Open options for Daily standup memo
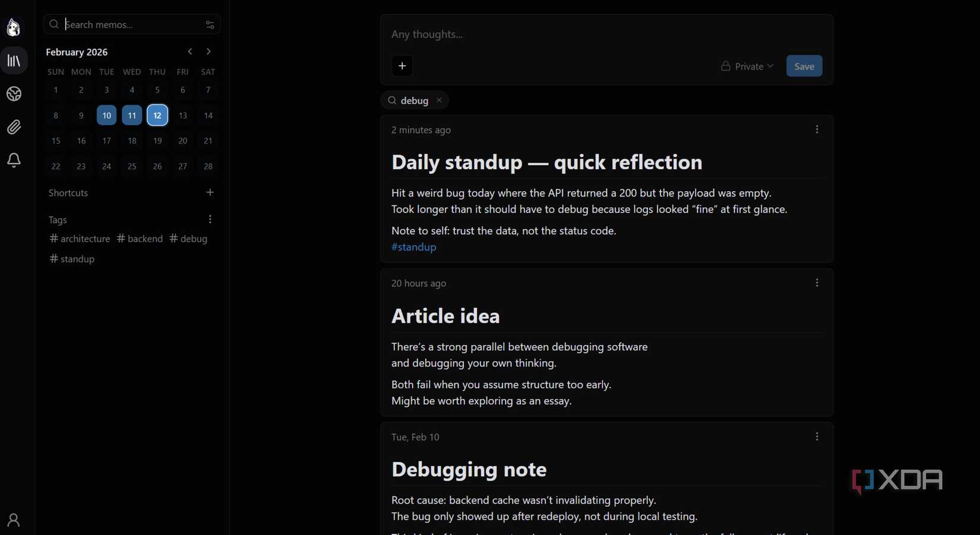This screenshot has width=980, height=535. (817, 129)
